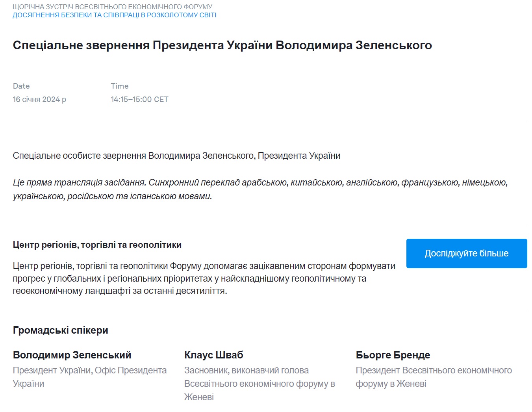Select speaker name 'Володимир Зеленський'
The height and width of the screenshot is (412, 532).
pyautogui.click(x=72, y=354)
